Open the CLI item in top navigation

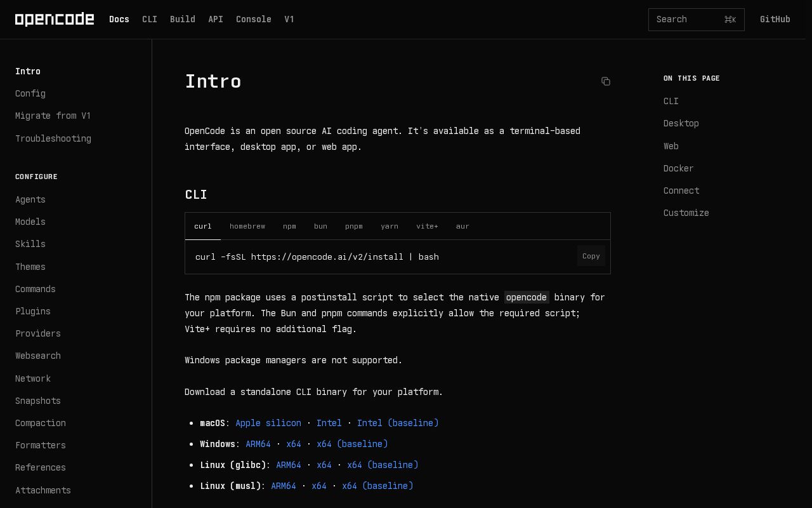coord(150,20)
